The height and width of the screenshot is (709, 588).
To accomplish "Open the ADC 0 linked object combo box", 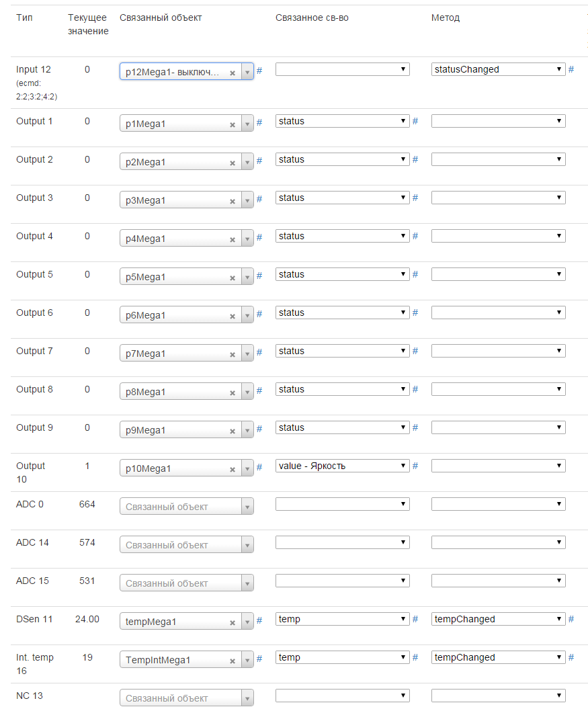I will 186,507.
